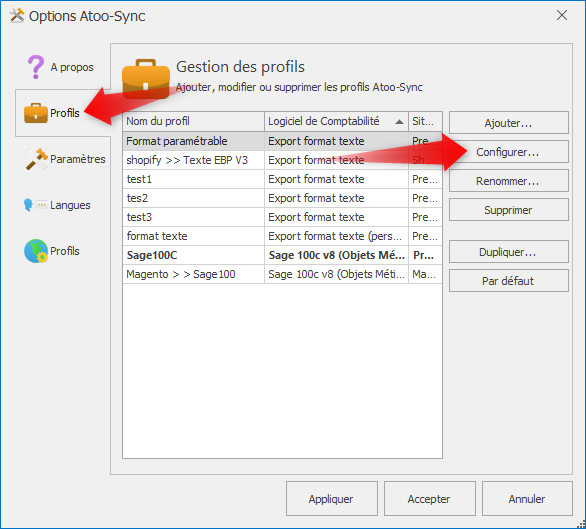586x529 pixels.
Task: Click the Configurer... button
Action: point(509,152)
